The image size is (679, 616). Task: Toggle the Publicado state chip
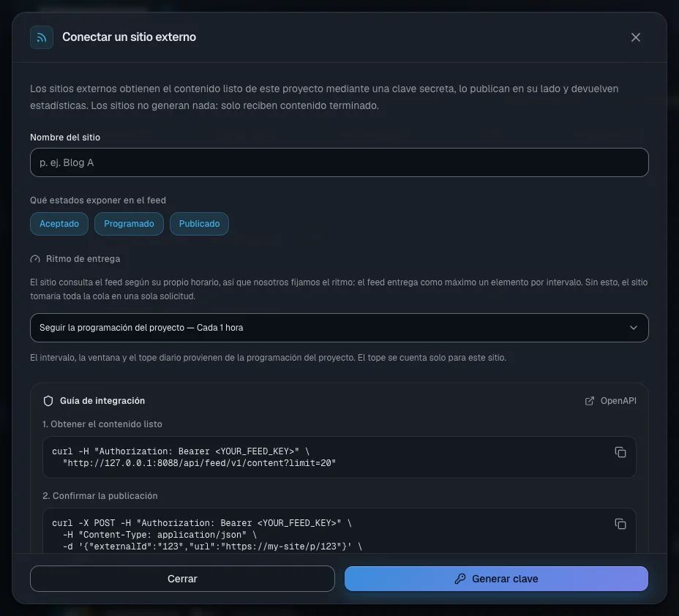pos(199,224)
